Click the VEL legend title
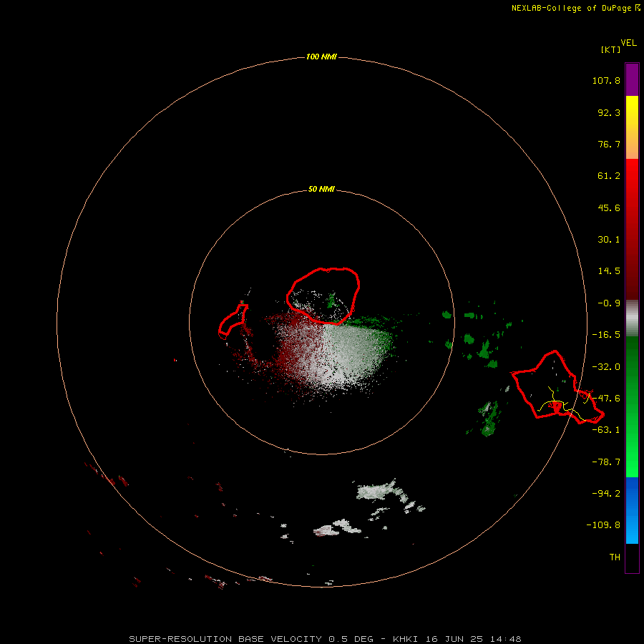This screenshot has height=644, width=644. point(628,43)
